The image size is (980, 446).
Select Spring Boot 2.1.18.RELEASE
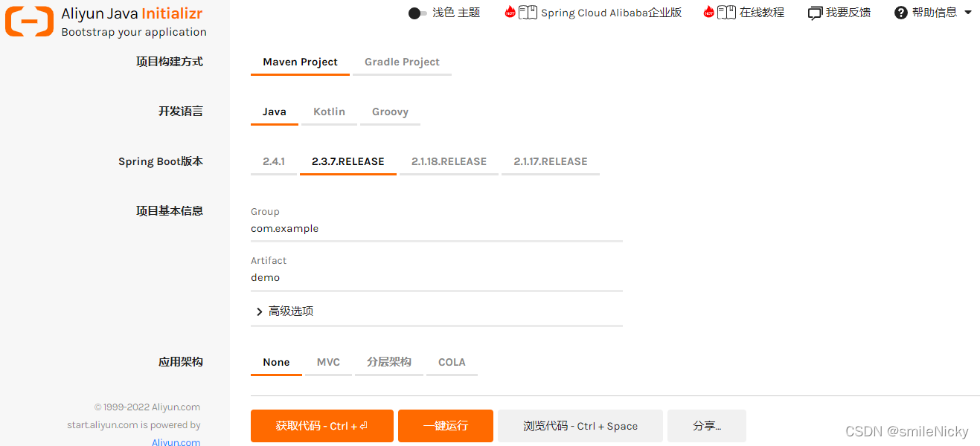tap(449, 161)
